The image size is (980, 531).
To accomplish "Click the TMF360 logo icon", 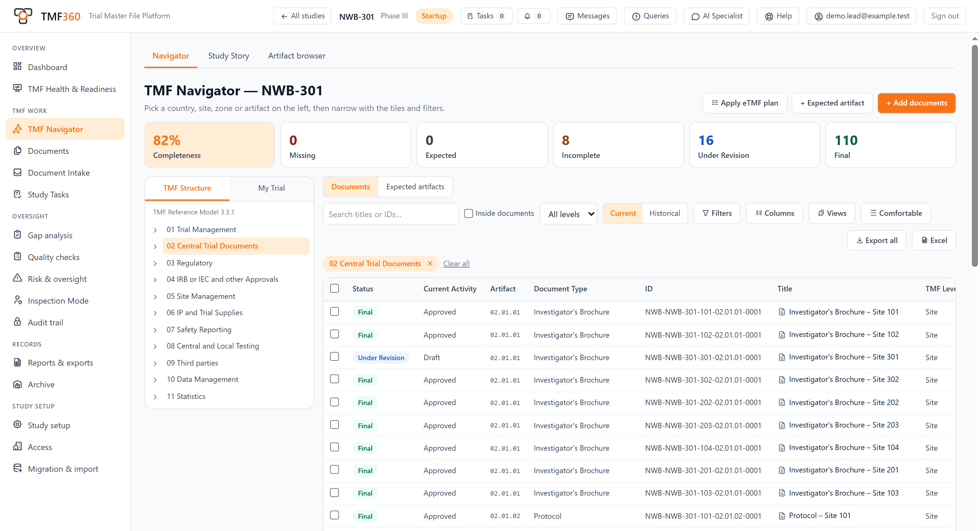I will [x=23, y=16].
